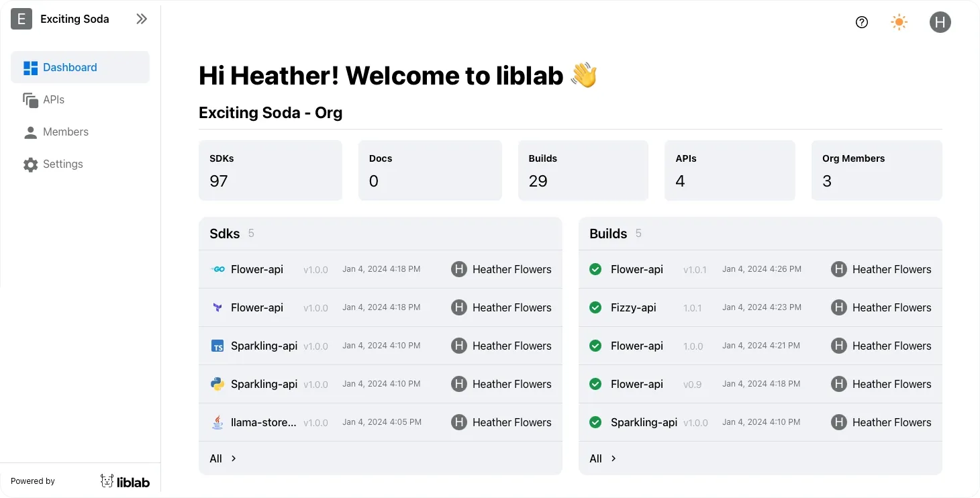Open the APIs section from the sidebar
980x498 pixels.
(x=54, y=99)
